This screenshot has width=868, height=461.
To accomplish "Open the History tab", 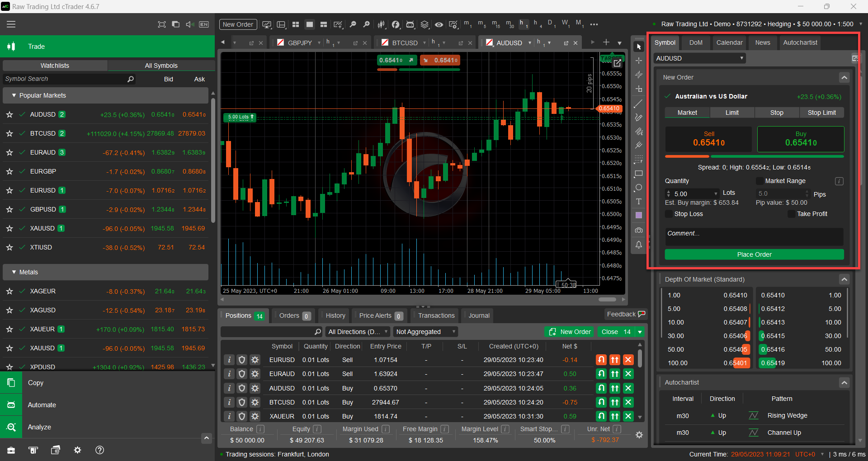I will point(335,315).
